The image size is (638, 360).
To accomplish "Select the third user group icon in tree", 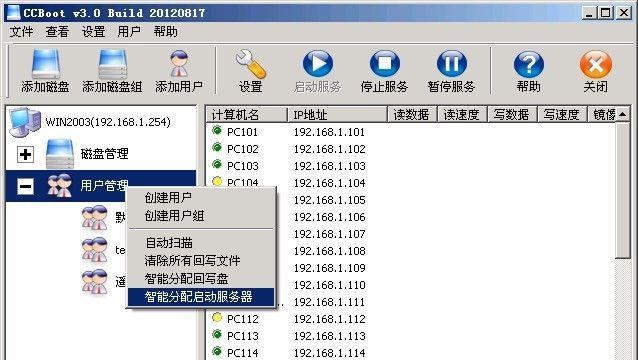I will (94, 281).
